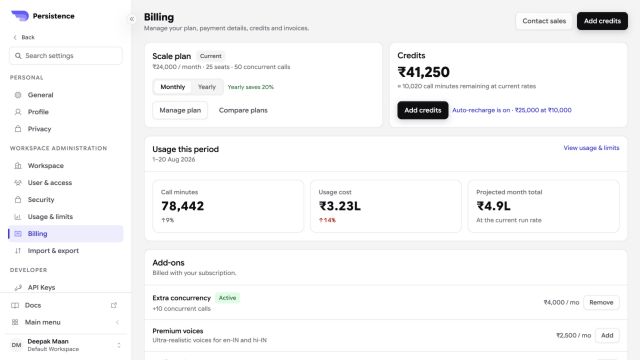Click the 14% usage cost increase indicator
Viewport: 640px width, 360px height.
[327, 220]
